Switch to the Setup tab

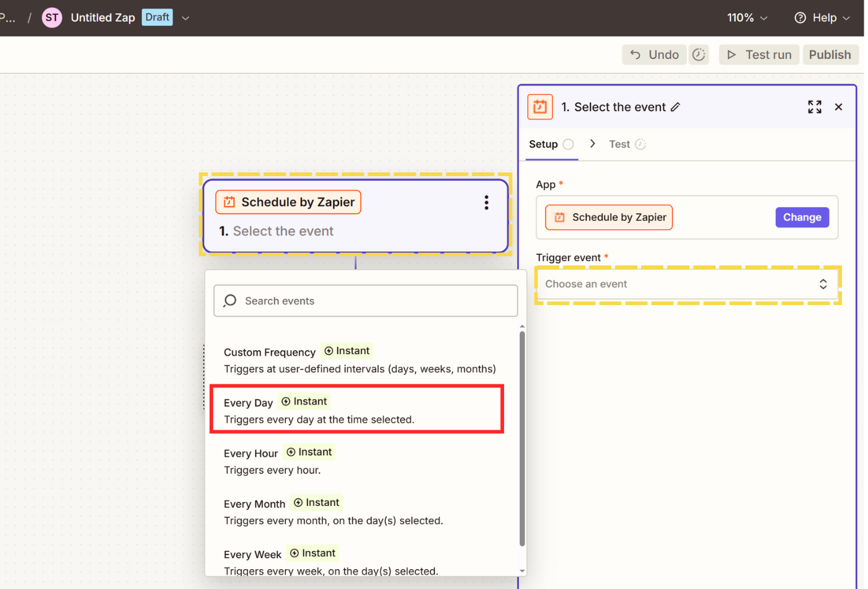click(544, 144)
